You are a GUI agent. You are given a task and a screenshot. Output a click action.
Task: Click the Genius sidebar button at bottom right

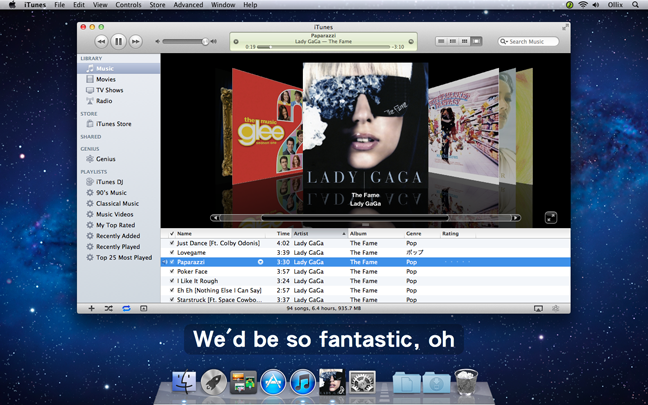tap(556, 308)
